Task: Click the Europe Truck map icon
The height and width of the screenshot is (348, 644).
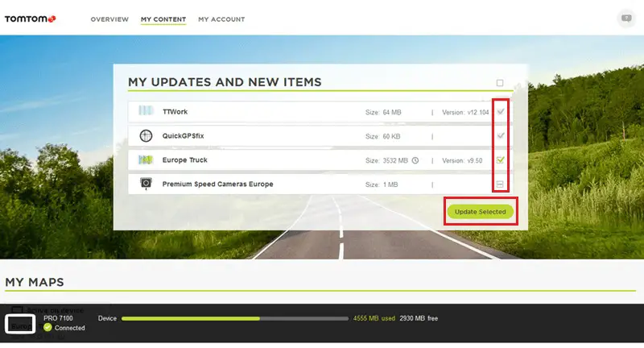Action: coord(146,159)
